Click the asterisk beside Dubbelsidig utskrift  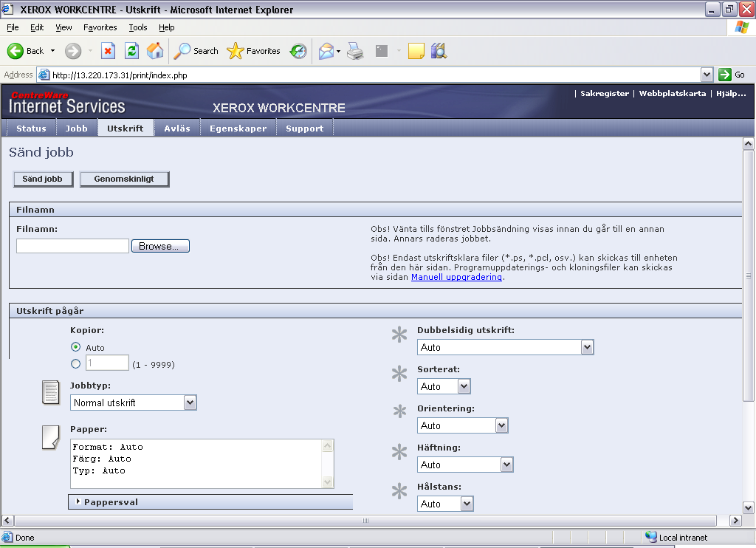point(399,335)
